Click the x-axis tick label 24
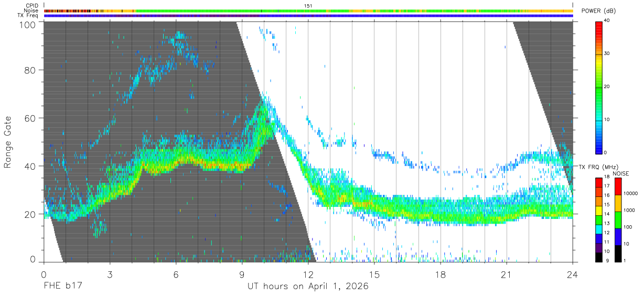 pyautogui.click(x=572, y=274)
